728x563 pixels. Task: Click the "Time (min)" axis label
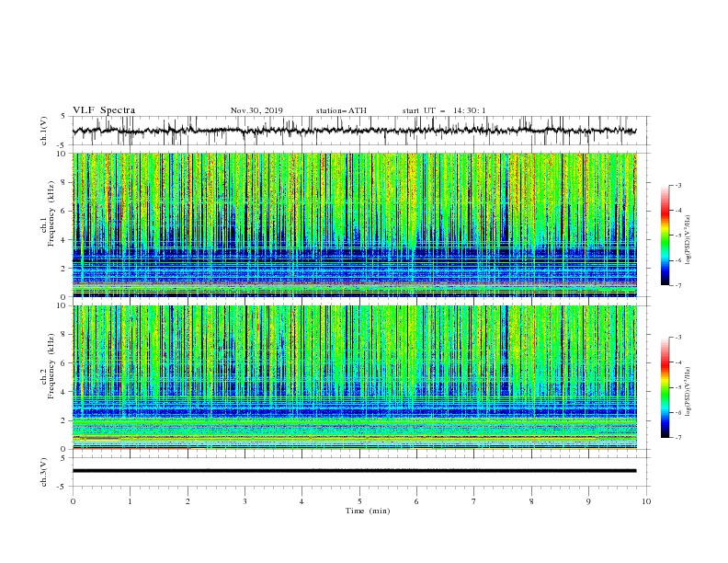pos(368,511)
